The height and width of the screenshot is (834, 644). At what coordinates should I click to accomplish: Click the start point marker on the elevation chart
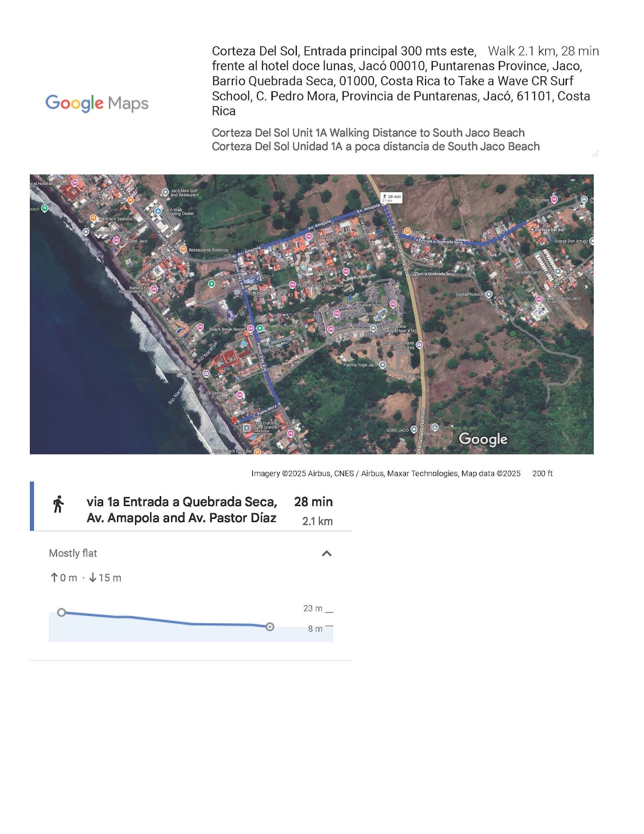(x=62, y=612)
